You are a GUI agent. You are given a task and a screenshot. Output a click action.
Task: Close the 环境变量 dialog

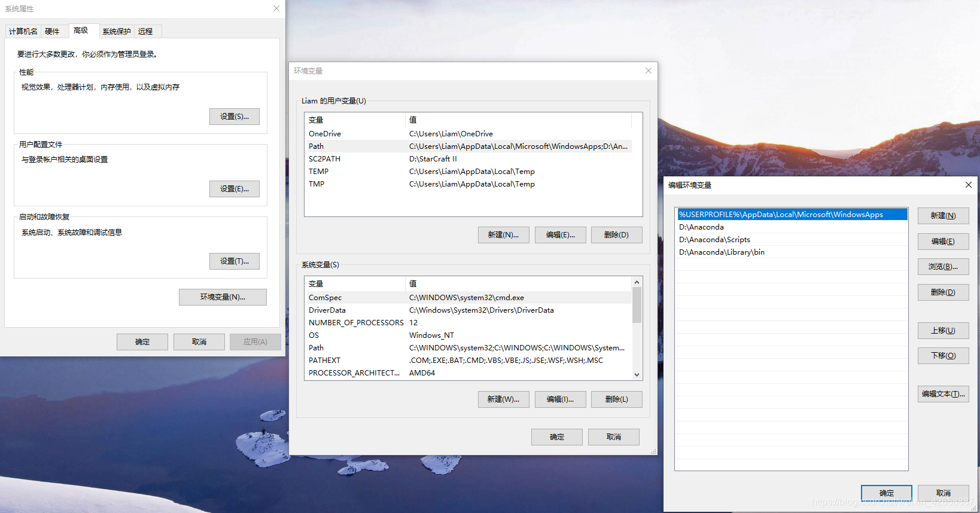[649, 71]
